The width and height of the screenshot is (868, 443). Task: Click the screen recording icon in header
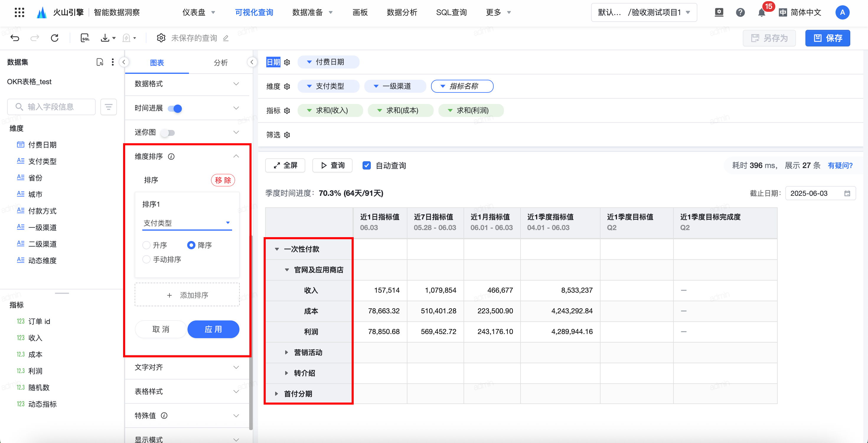719,12
